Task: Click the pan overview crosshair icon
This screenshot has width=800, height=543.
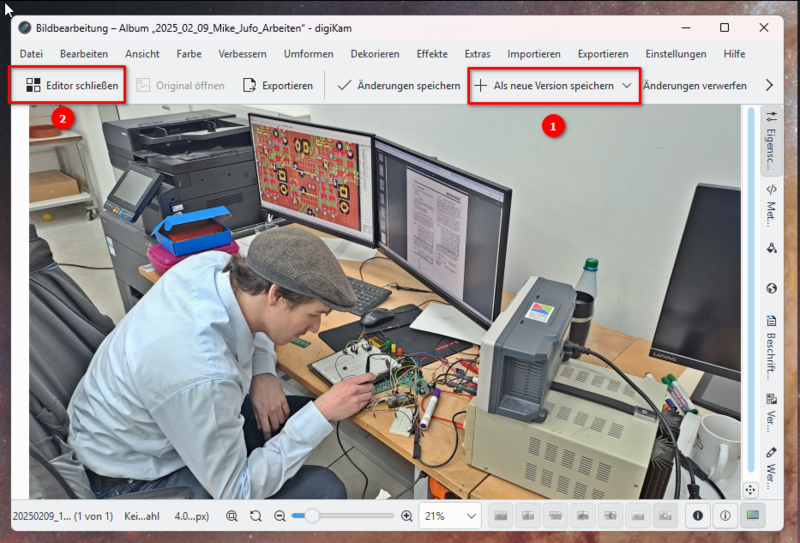Action: [x=749, y=490]
